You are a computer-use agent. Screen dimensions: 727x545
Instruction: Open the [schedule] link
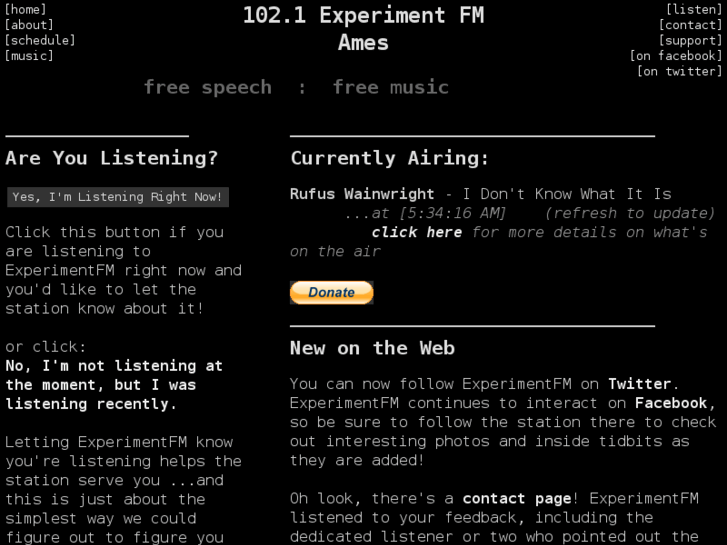pos(40,40)
